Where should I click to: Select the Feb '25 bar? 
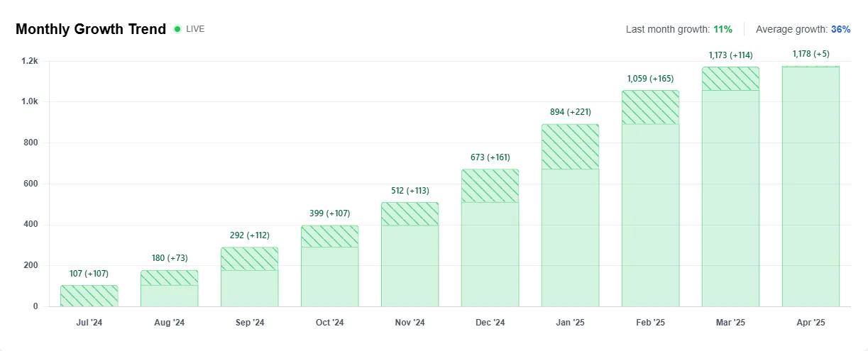[x=650, y=199]
